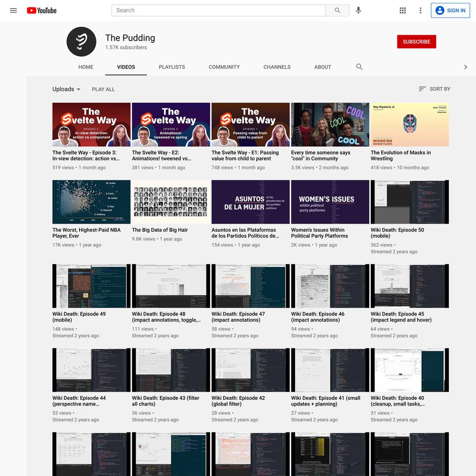Viewport: 476px width, 476px height.
Task: Open the Asuntos de la Mujer thumbnail
Action: tap(250, 202)
